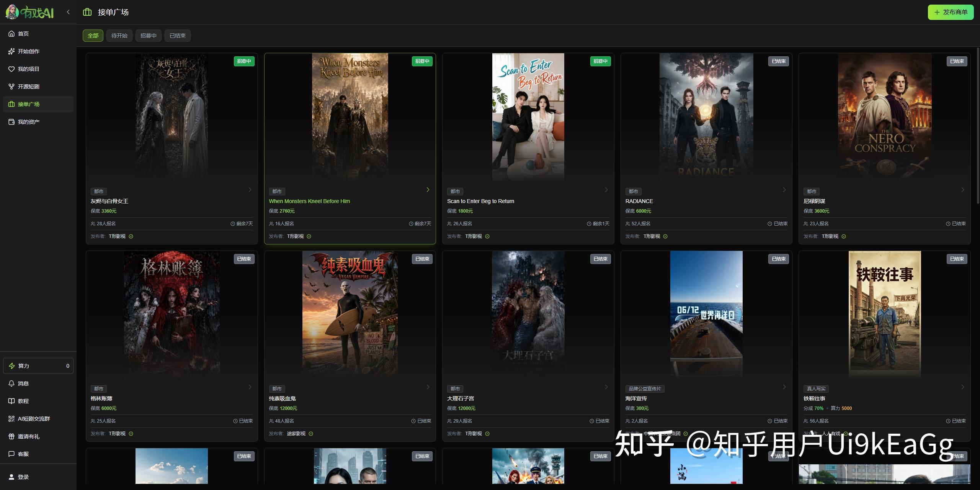This screenshot has height=490, width=980.
Task: Expand the When Monsters Kneel Before Him chevron
Action: point(428,190)
